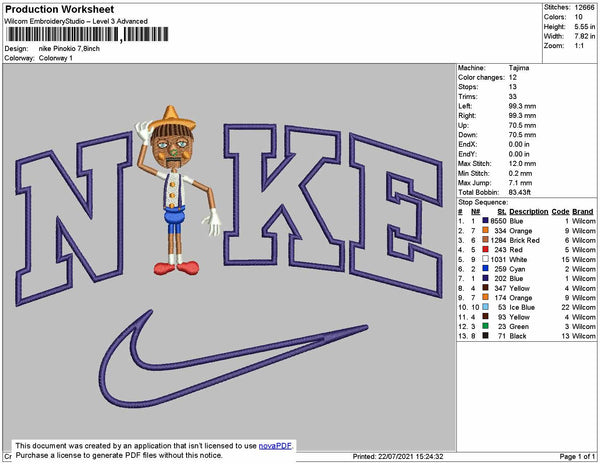
Task: Click the Max Stitch value '12.0 mm'
Action: click(x=522, y=164)
